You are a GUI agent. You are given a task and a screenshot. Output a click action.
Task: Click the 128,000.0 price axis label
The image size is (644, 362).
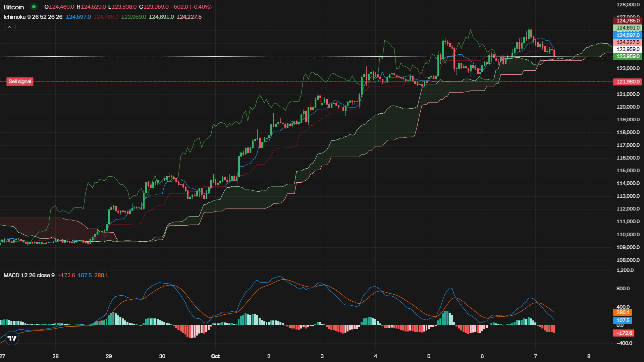628,5
